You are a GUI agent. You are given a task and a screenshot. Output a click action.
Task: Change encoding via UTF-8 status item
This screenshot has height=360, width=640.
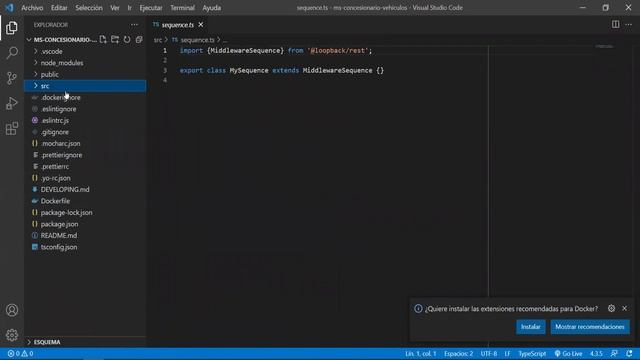[489, 354]
